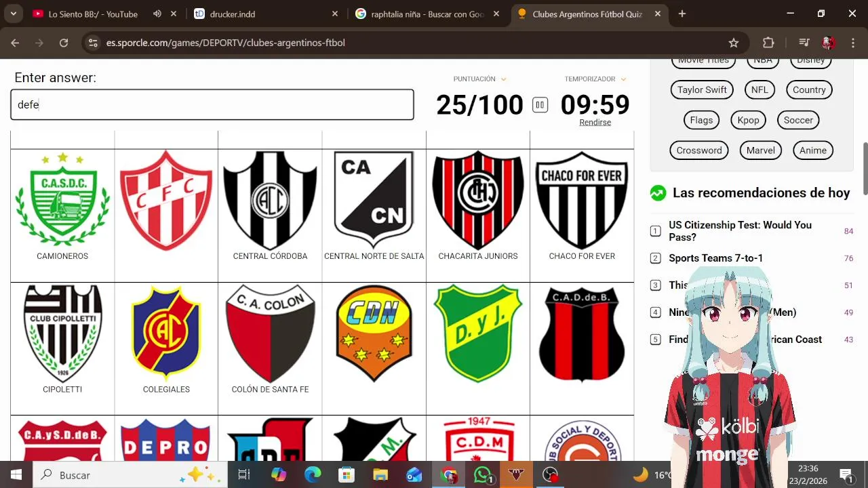
Task: Click the Rendirse link
Action: click(595, 123)
